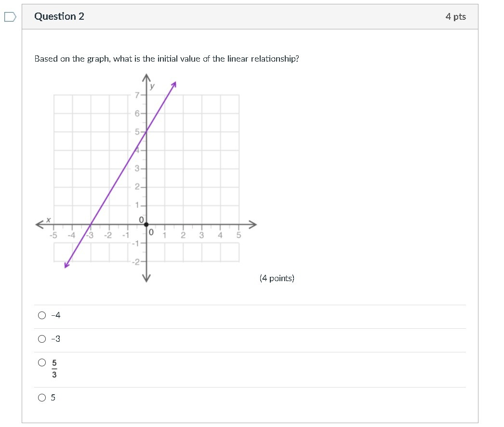Click the 5 tick label on x-axis
The height and width of the screenshot is (427, 504).
[x=239, y=235]
